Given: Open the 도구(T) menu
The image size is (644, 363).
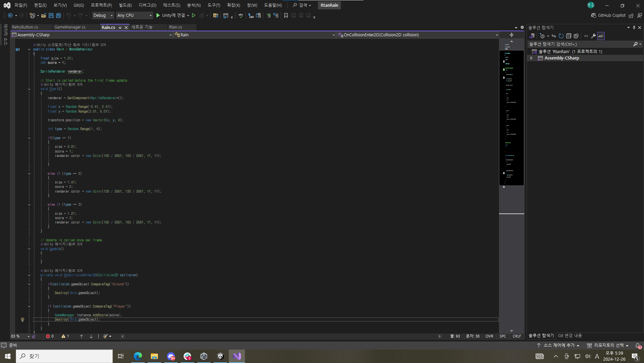Looking at the screenshot, I should pos(214,5).
